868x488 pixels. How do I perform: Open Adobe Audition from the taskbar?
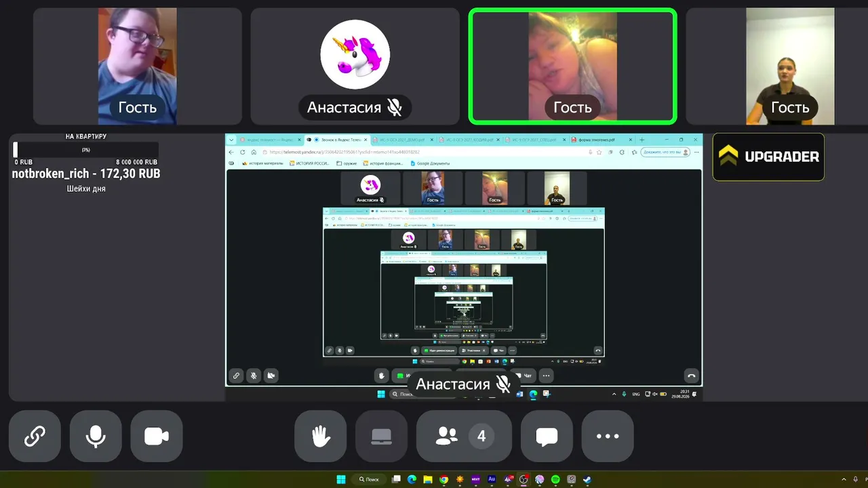pyautogui.click(x=492, y=480)
